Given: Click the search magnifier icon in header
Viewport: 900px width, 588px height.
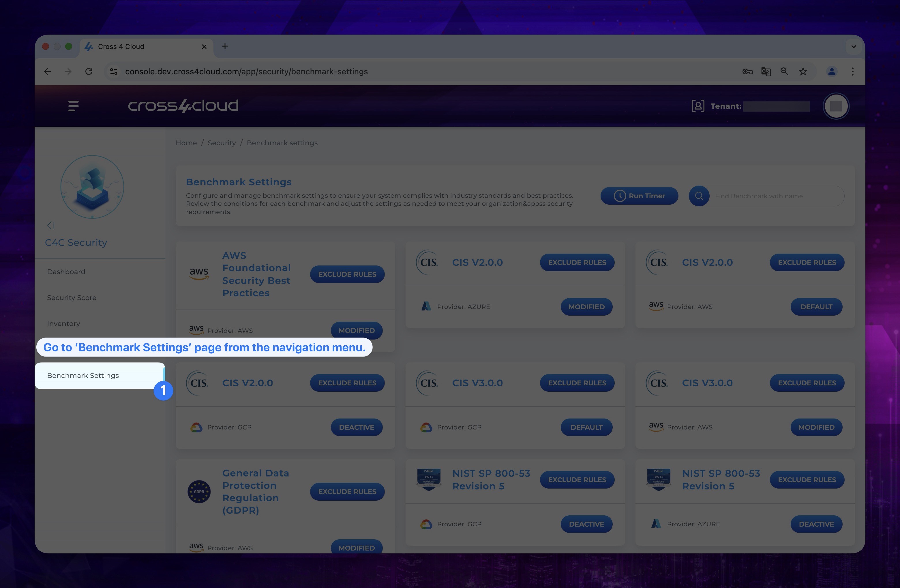Looking at the screenshot, I should point(698,195).
